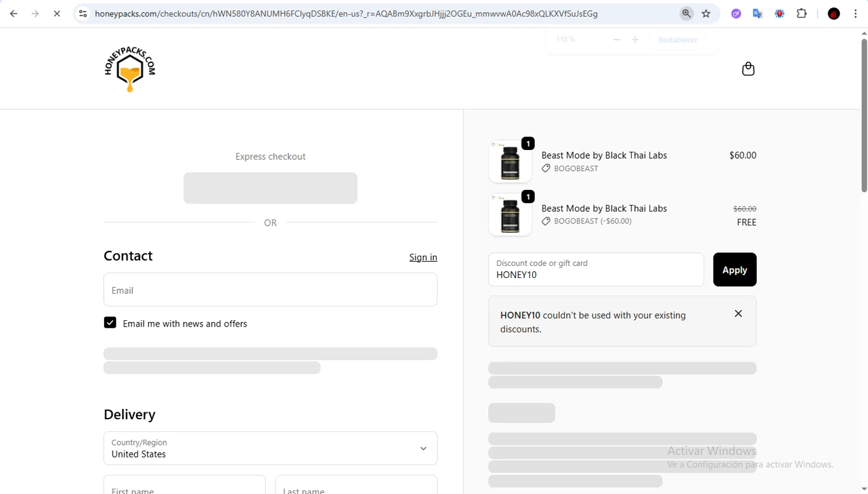Click the tag icon beside BOGOBEAST (-$60.00)
Image resolution: width=868 pixels, height=494 pixels.
click(x=546, y=221)
